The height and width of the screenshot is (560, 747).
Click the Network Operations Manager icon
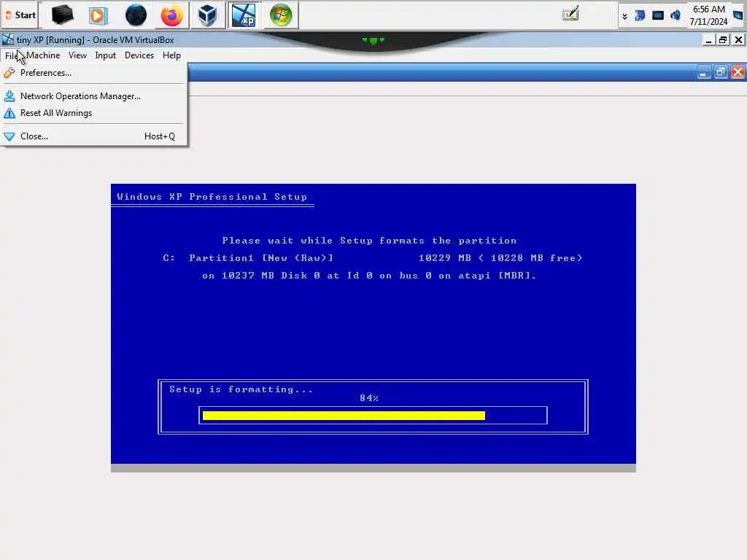(x=9, y=96)
